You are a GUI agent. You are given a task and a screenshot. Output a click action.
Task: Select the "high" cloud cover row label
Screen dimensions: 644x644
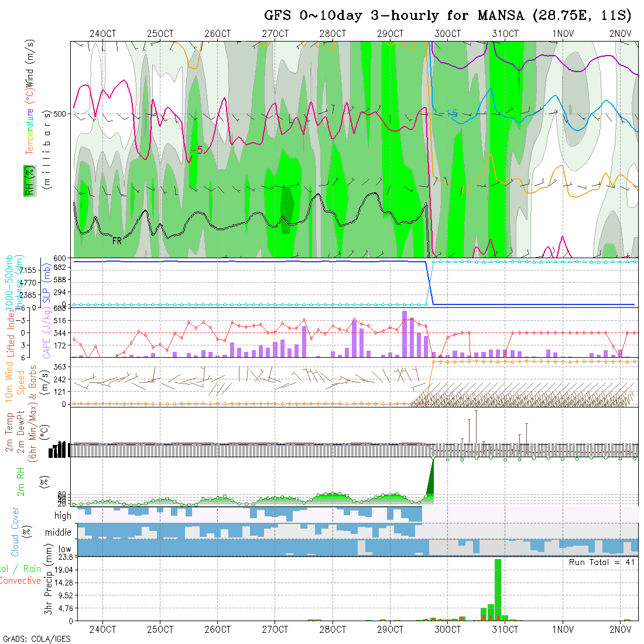(x=63, y=516)
